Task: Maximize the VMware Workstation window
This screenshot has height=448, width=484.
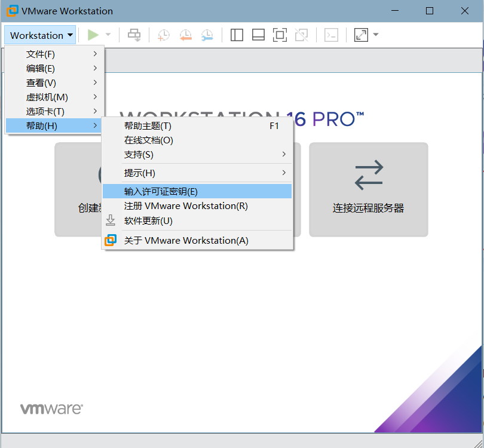Action: (x=430, y=11)
